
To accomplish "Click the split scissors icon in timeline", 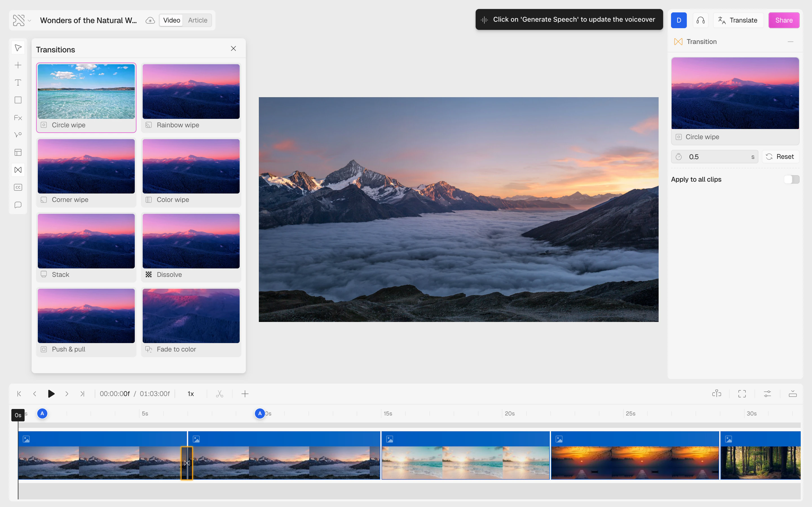I will coord(219,394).
